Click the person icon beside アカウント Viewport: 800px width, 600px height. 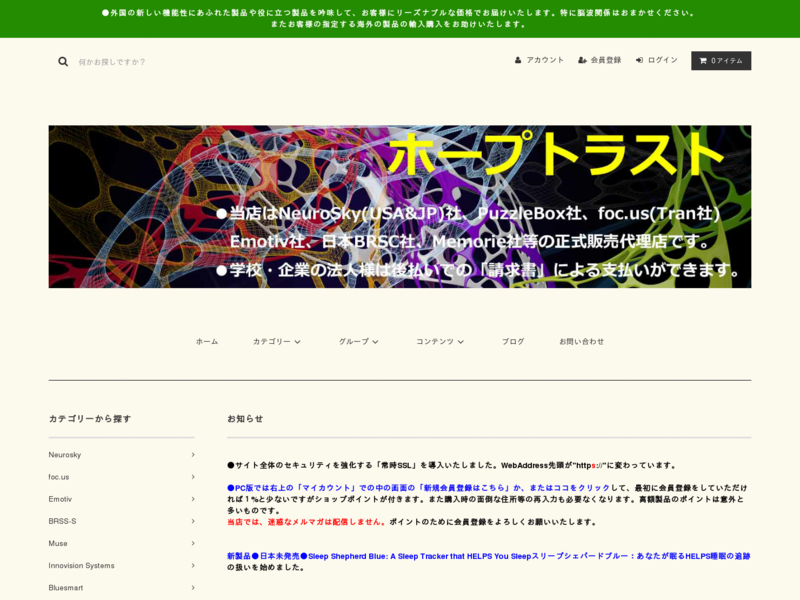[518, 60]
